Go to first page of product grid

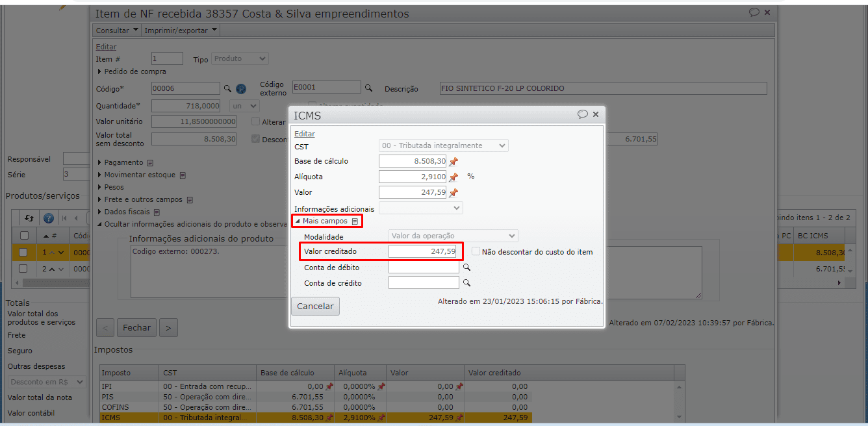[65, 218]
